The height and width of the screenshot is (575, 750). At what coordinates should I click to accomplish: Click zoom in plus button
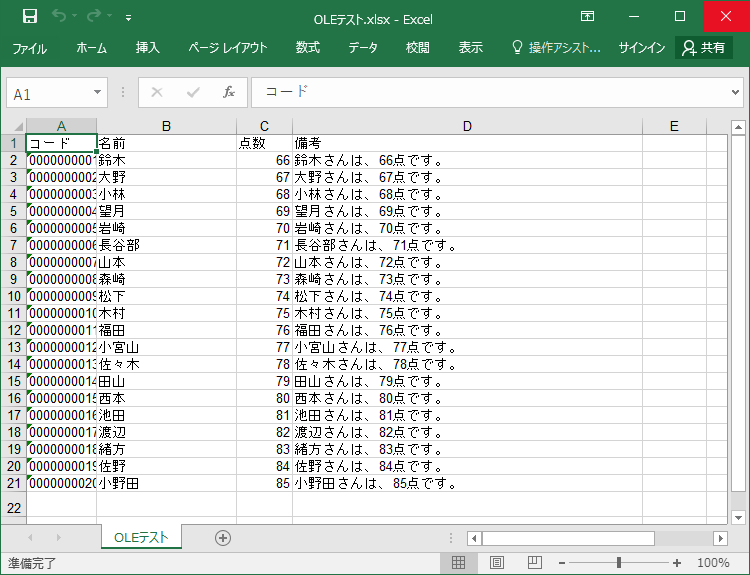(x=676, y=563)
